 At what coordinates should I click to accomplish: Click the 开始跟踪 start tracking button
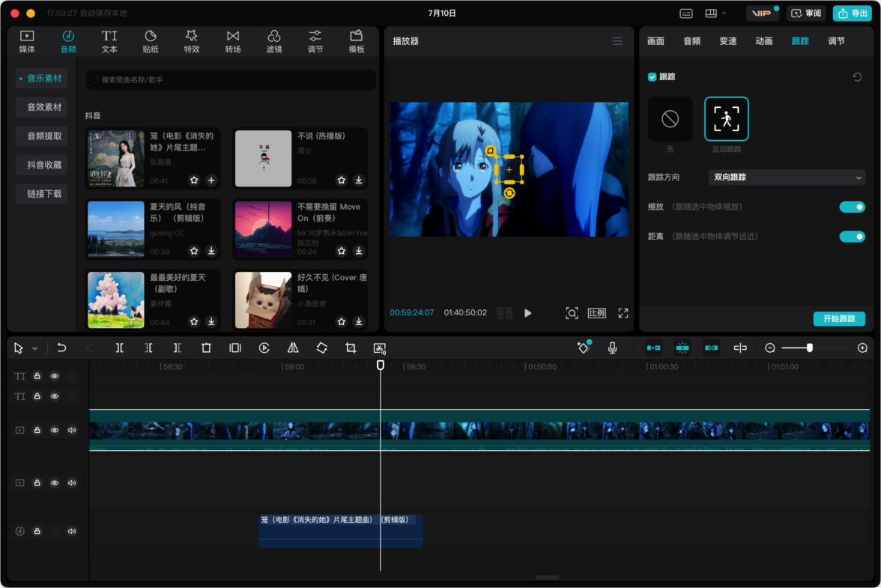(839, 318)
